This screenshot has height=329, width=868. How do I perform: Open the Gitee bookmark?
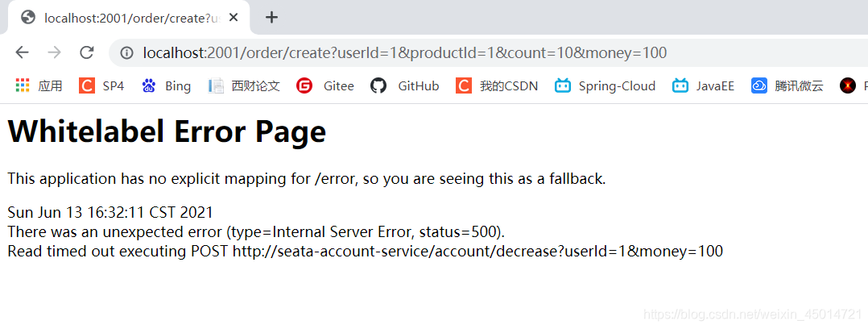tap(325, 86)
